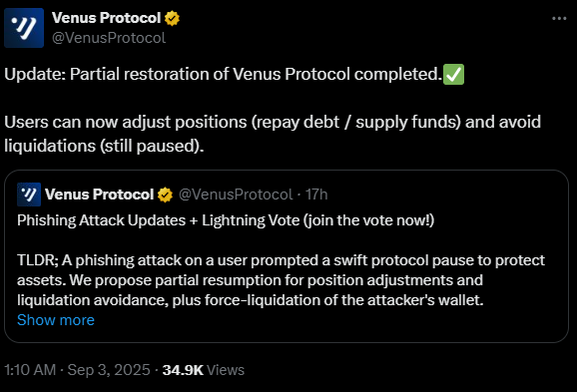View the 34.9K Views count
The height and width of the screenshot is (392, 577).
[x=203, y=370]
